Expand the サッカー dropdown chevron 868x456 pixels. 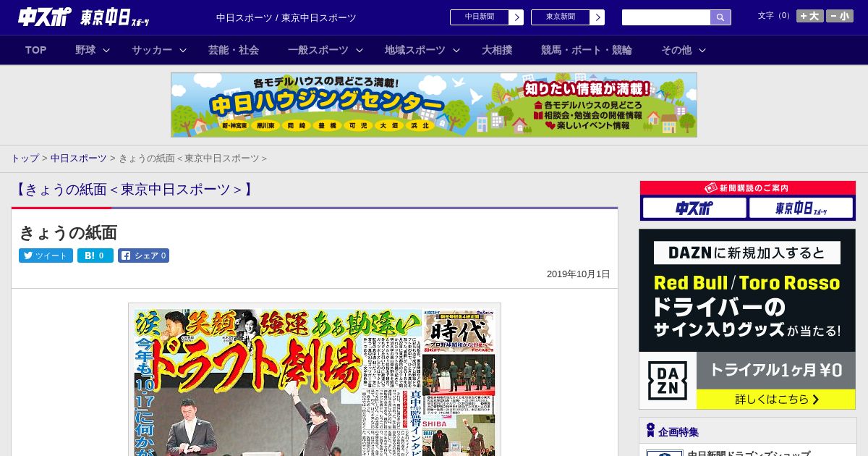[x=183, y=50]
